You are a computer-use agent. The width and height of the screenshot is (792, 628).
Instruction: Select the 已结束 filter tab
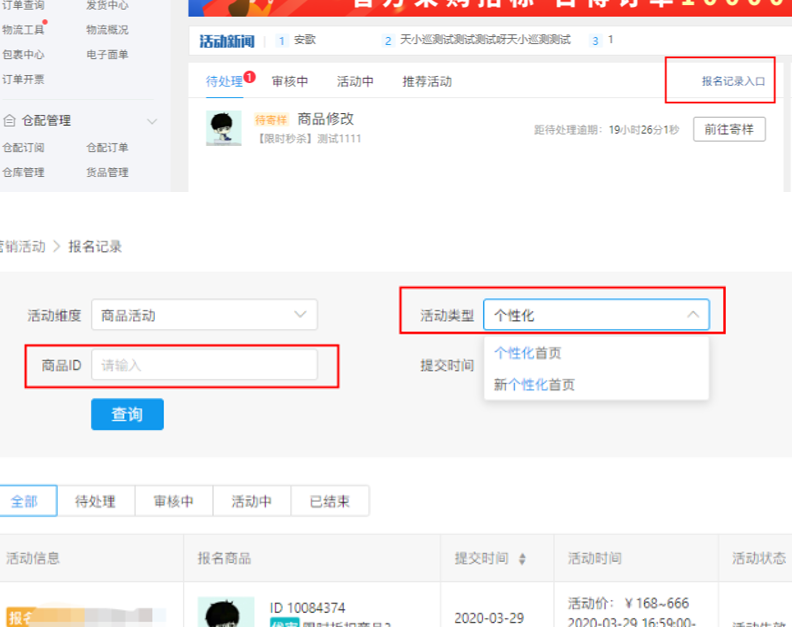pyautogui.click(x=330, y=501)
